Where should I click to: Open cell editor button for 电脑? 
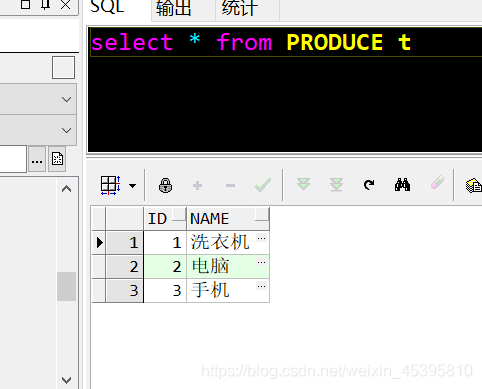(x=261, y=263)
